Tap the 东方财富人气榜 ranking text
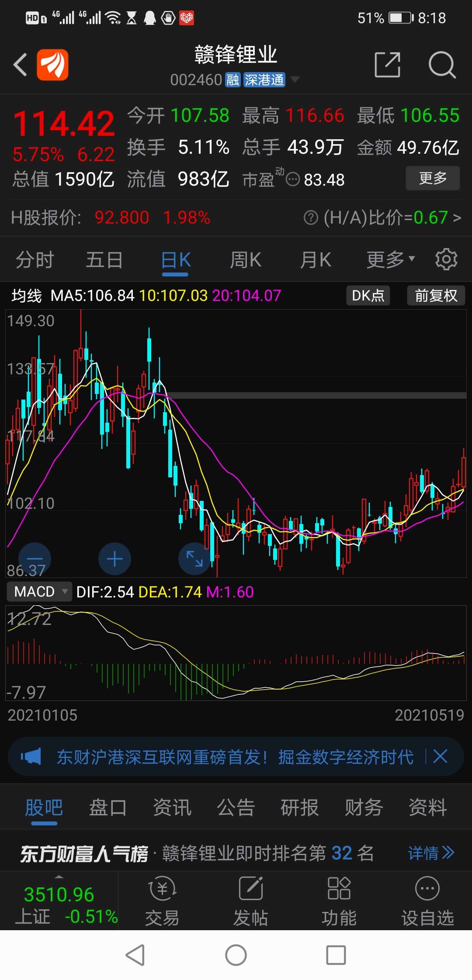This screenshot has height=980, width=472. click(84, 853)
